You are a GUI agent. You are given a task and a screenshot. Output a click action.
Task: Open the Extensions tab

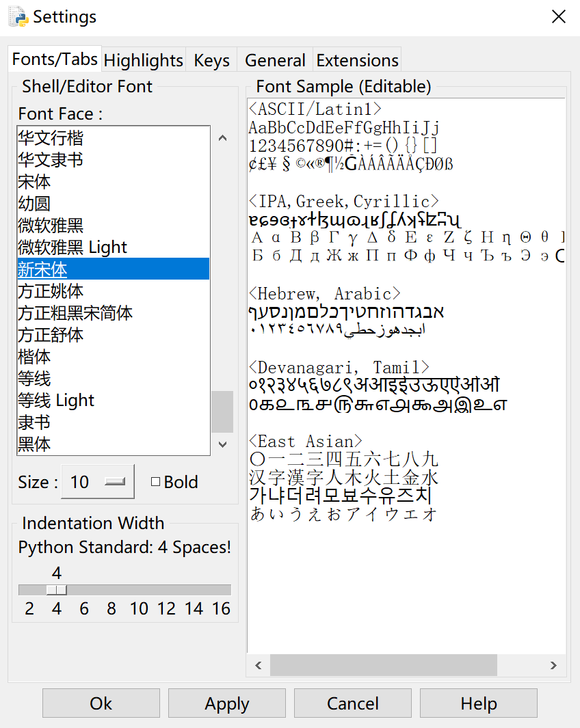357,60
